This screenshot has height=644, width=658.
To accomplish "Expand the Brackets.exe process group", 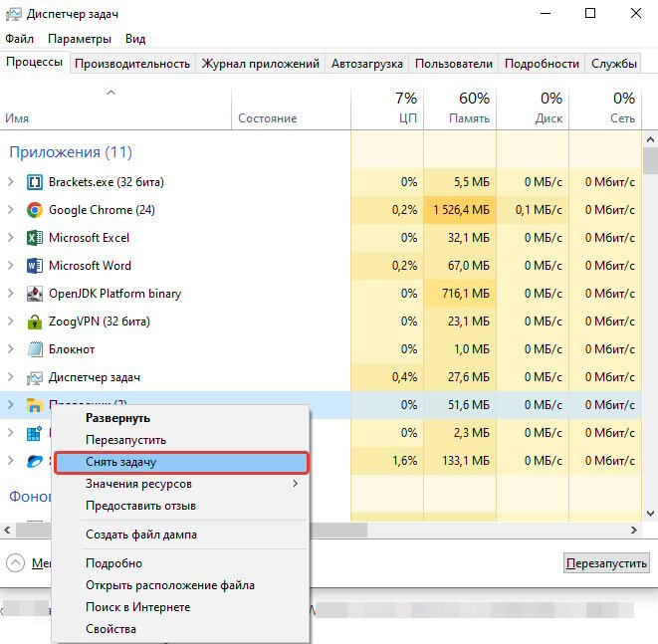I will [x=11, y=182].
